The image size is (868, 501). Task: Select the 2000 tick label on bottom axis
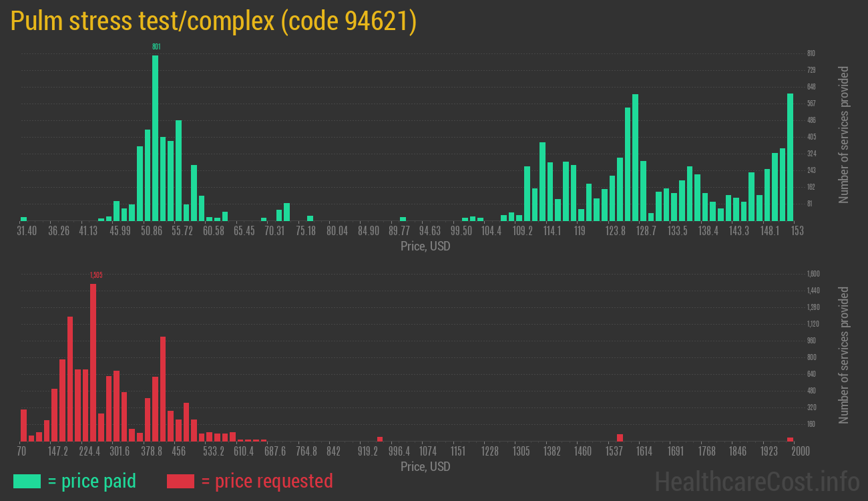(x=799, y=452)
